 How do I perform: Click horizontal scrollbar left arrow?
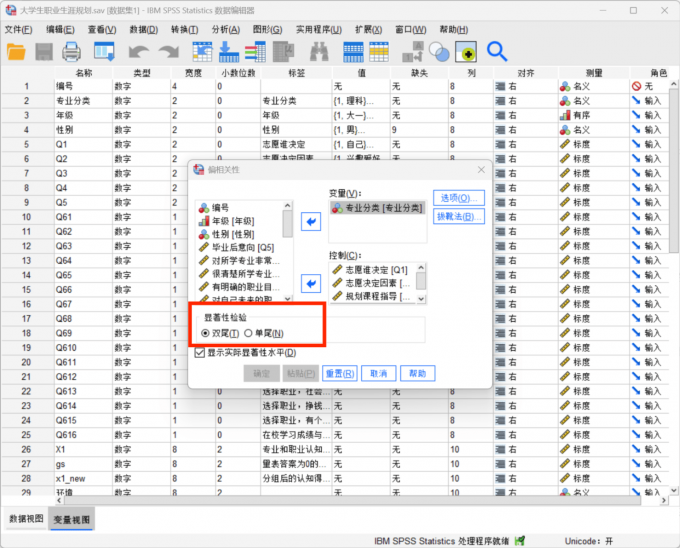[x=60, y=500]
